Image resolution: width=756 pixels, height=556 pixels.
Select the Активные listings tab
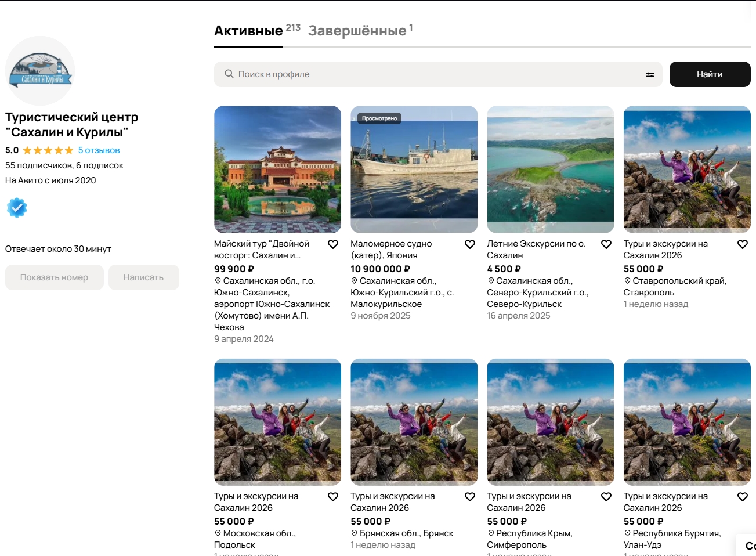pyautogui.click(x=248, y=31)
